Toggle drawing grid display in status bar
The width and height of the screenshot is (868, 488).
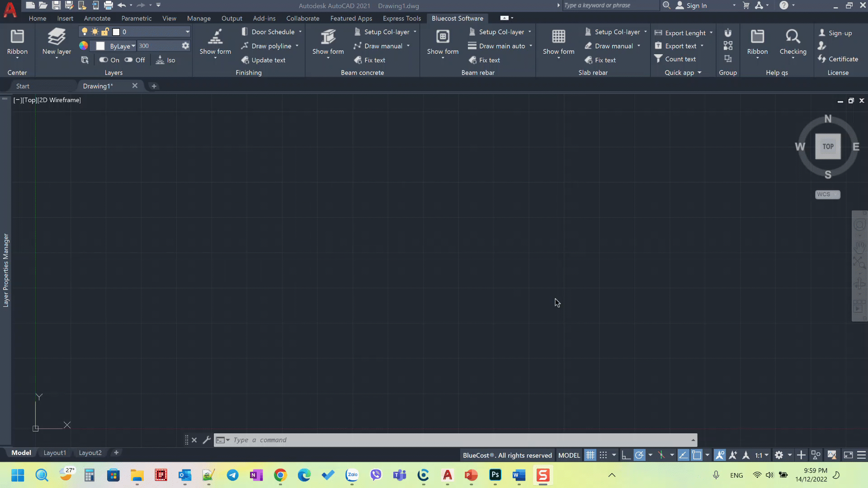590,455
